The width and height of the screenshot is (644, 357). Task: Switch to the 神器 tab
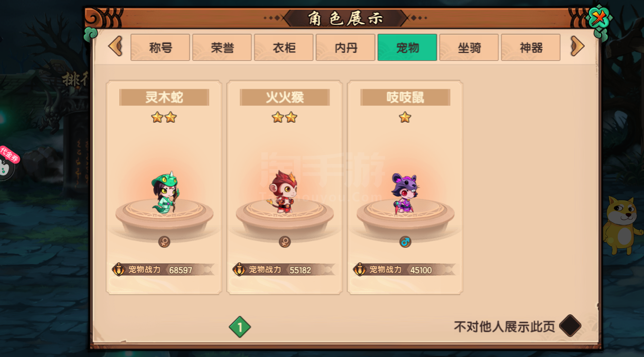531,48
